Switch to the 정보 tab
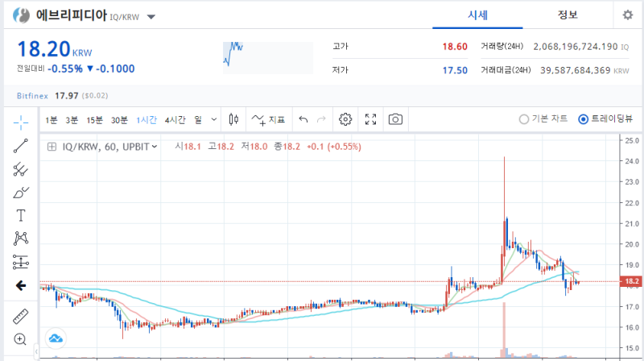 point(568,15)
